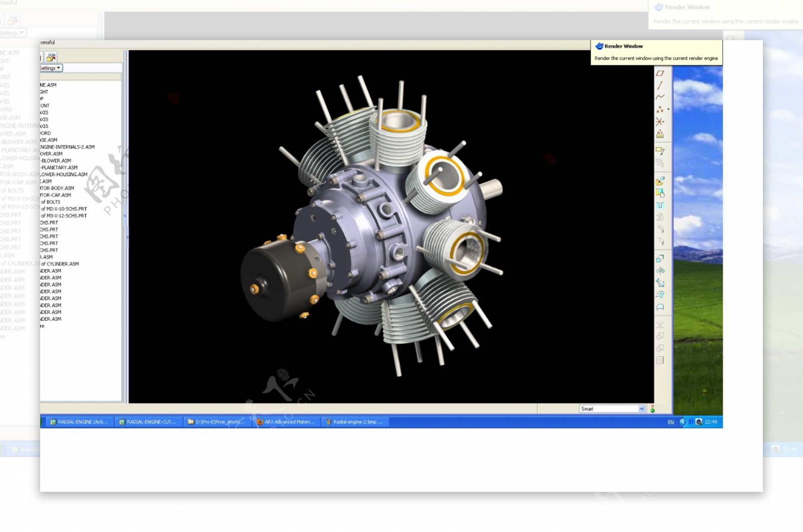This screenshot has height=532, width=803.
Task: Select the M2-X-10-SCH5.PRT pattern entry
Action: pos(64,209)
